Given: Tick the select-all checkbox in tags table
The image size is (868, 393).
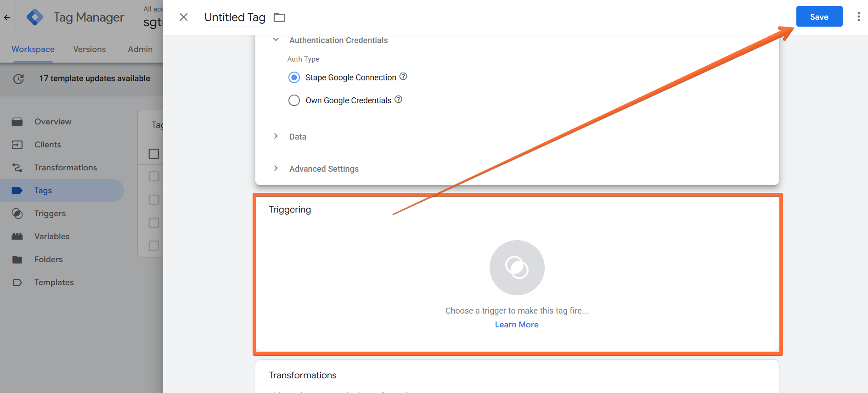Looking at the screenshot, I should (154, 154).
